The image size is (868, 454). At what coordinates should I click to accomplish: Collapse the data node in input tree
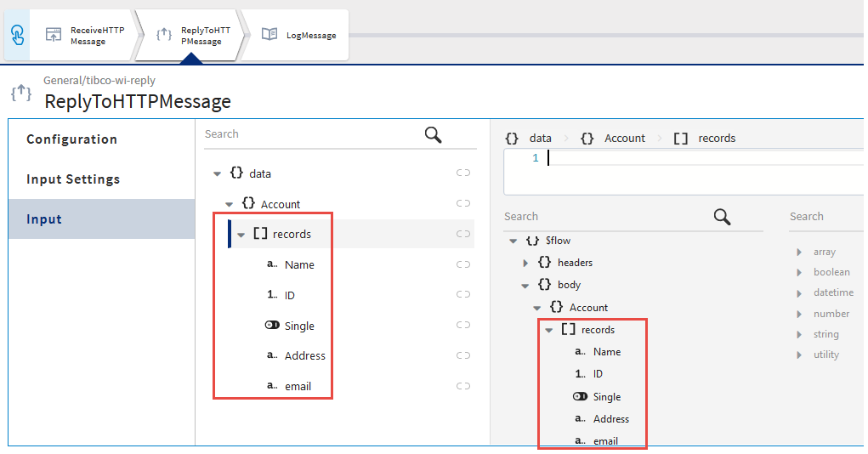pyautogui.click(x=217, y=173)
